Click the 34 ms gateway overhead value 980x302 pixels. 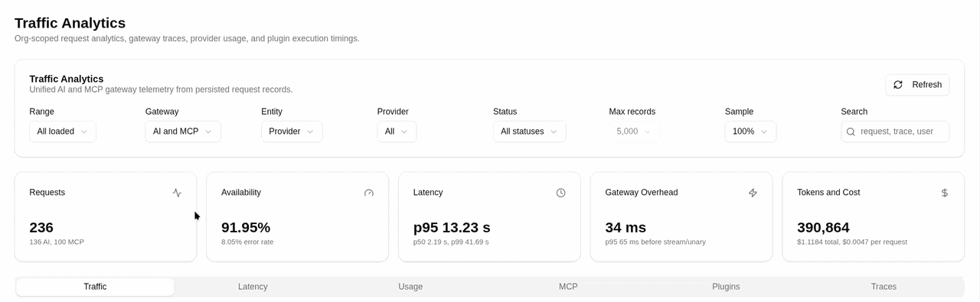click(x=626, y=228)
